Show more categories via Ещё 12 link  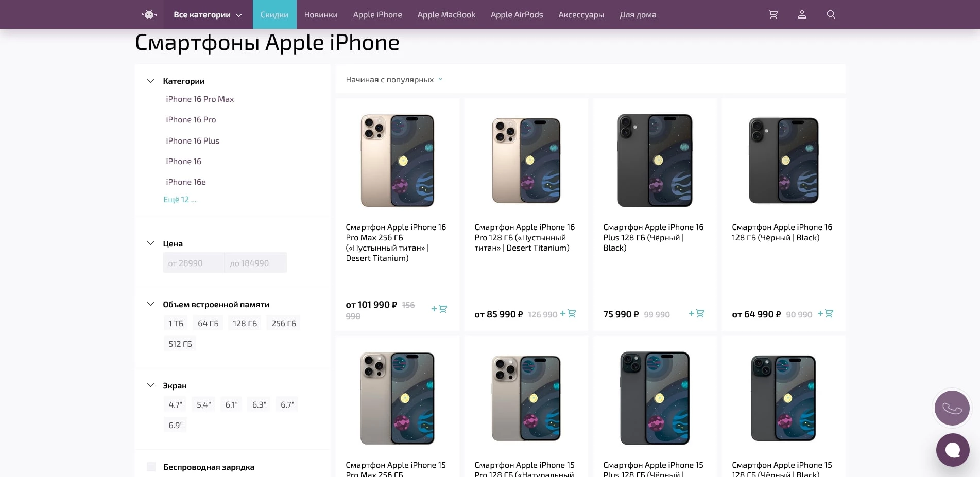(x=180, y=200)
